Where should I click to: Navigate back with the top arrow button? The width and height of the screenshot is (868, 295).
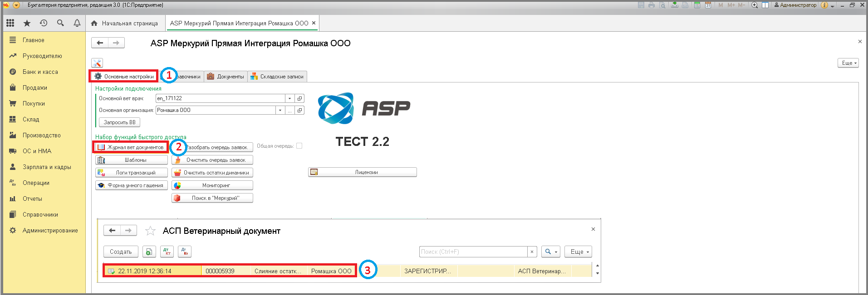pyautogui.click(x=100, y=43)
